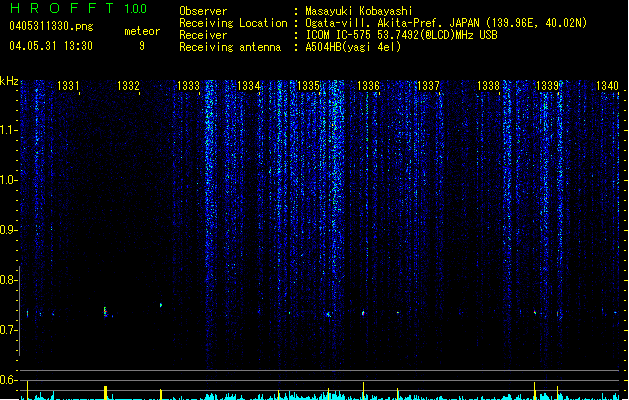Click the 1332 time axis label

pyautogui.click(x=128, y=85)
